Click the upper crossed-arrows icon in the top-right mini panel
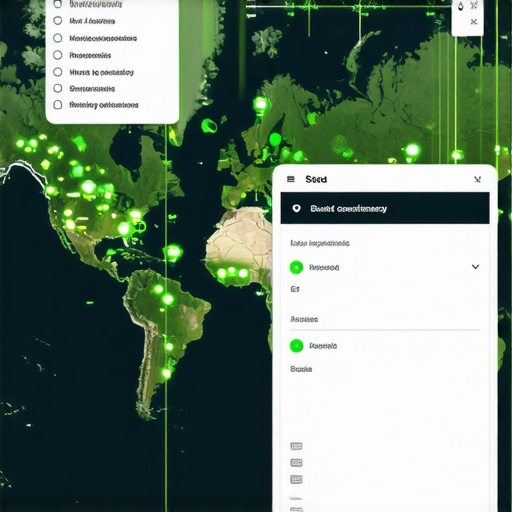 (x=474, y=5)
